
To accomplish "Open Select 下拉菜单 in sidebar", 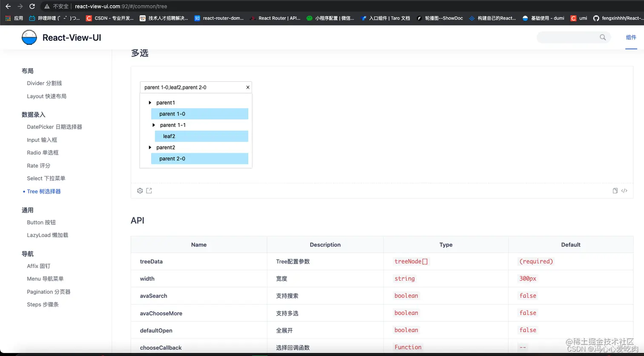I will click(46, 178).
